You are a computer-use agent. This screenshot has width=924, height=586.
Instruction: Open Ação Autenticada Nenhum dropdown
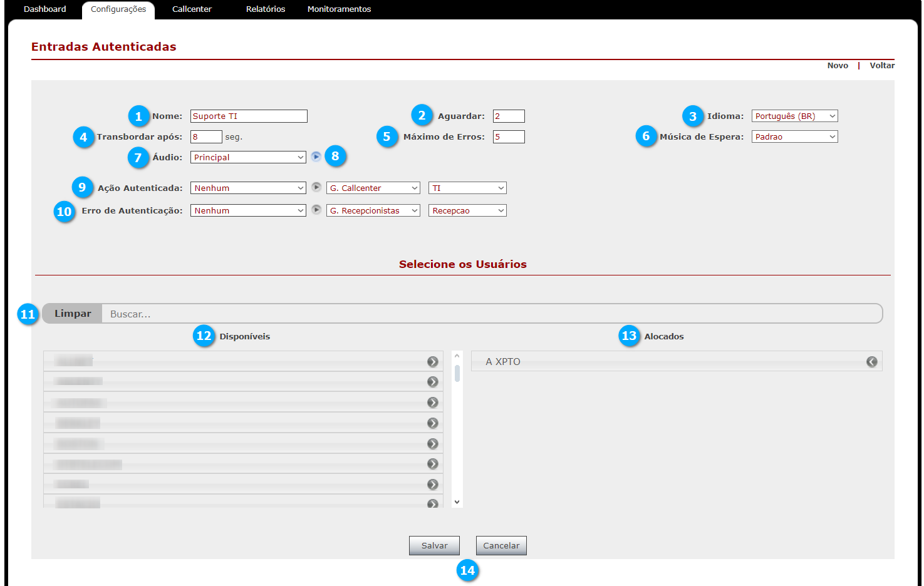(x=248, y=188)
